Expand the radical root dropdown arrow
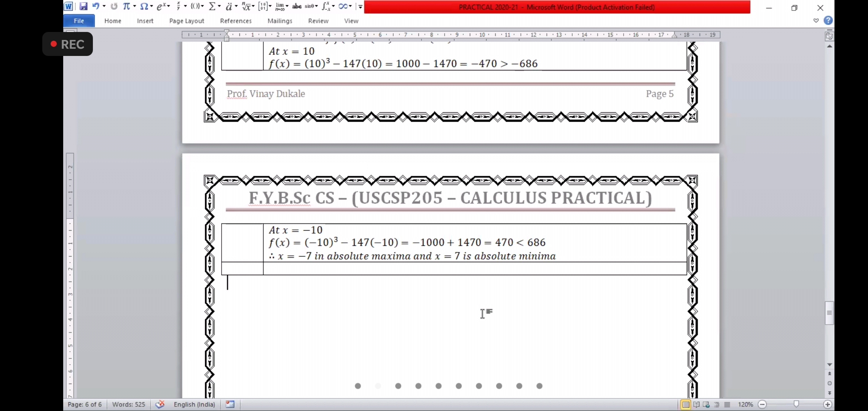 [253, 6]
